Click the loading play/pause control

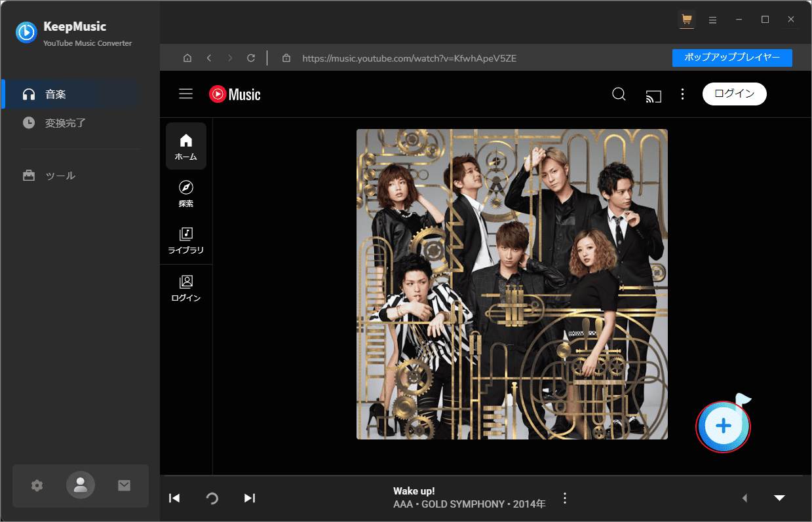(212, 498)
